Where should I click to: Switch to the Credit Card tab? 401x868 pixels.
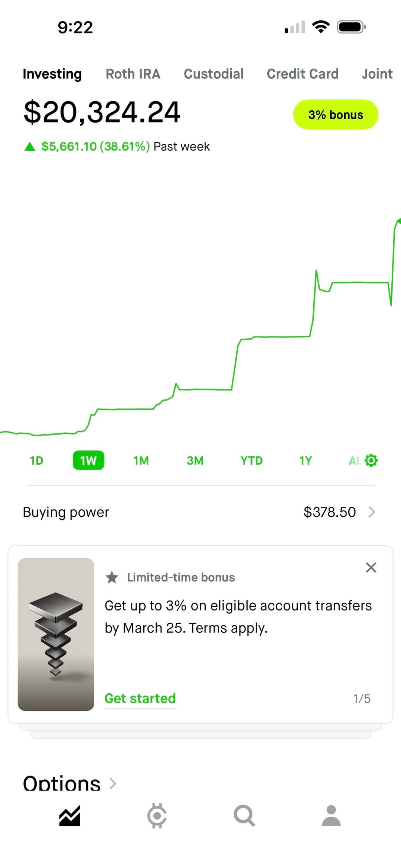[303, 74]
